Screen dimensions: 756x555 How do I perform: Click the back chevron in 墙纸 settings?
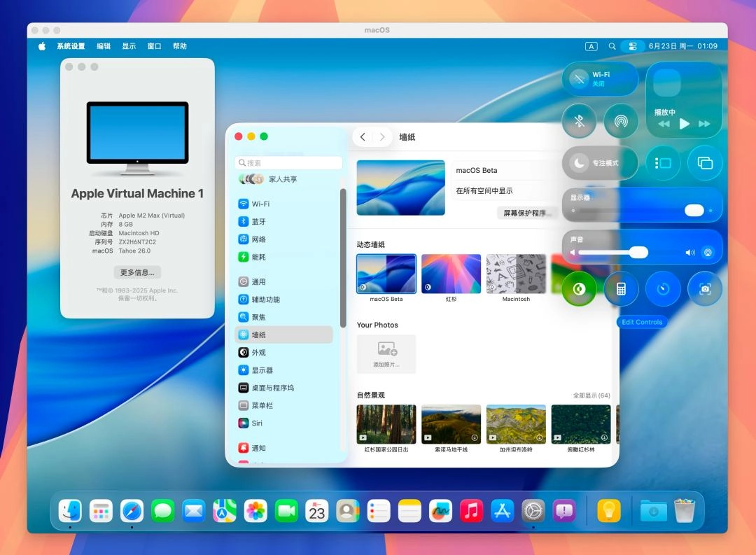(x=363, y=136)
